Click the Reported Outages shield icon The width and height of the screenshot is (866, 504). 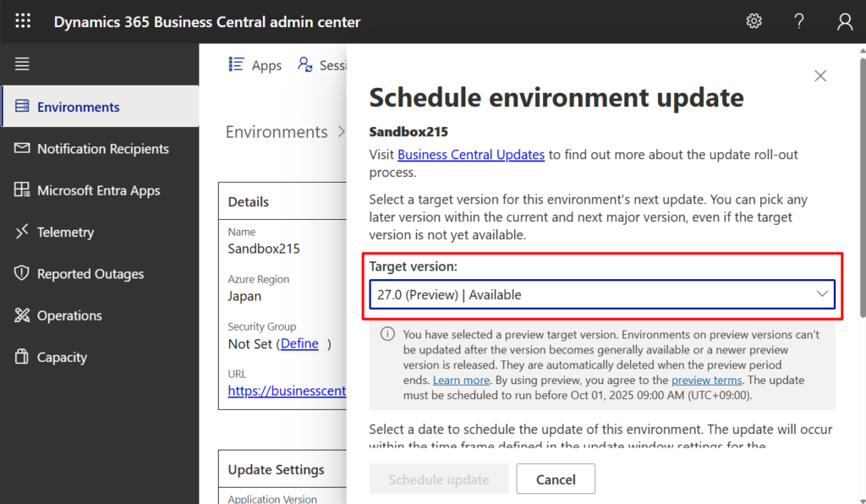(22, 274)
